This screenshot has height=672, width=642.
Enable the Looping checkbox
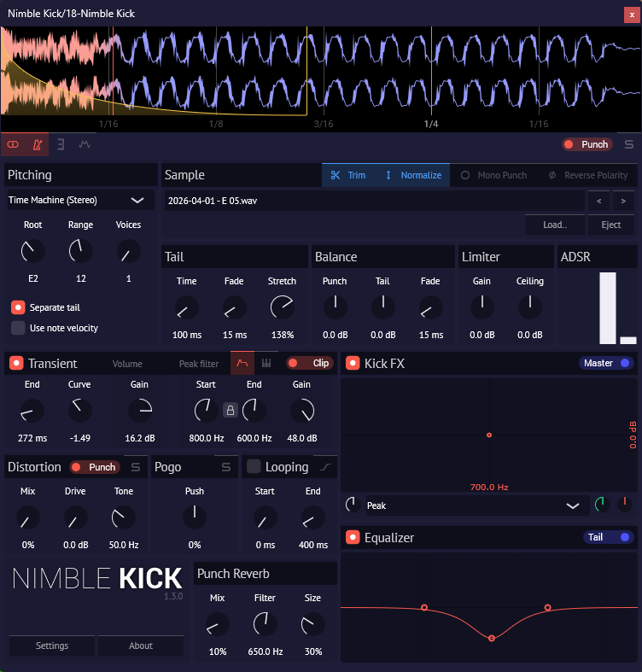pos(254,466)
